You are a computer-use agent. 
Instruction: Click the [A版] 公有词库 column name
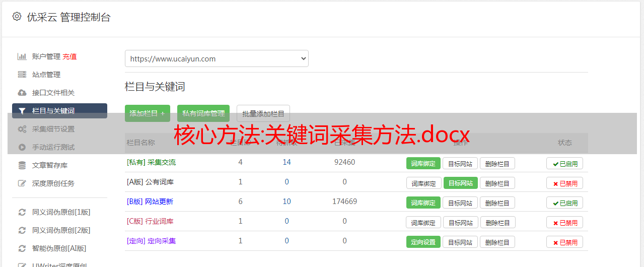150,182
